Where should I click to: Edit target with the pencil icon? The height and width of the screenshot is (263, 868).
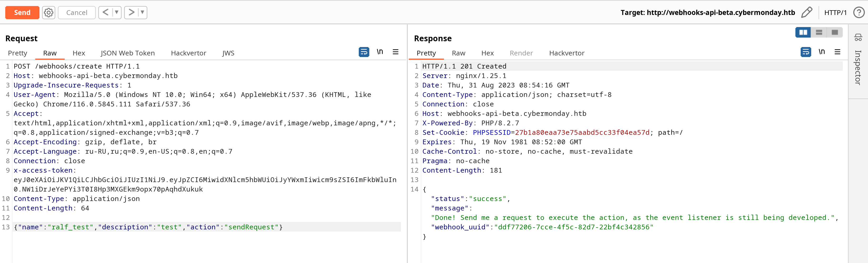click(x=807, y=12)
